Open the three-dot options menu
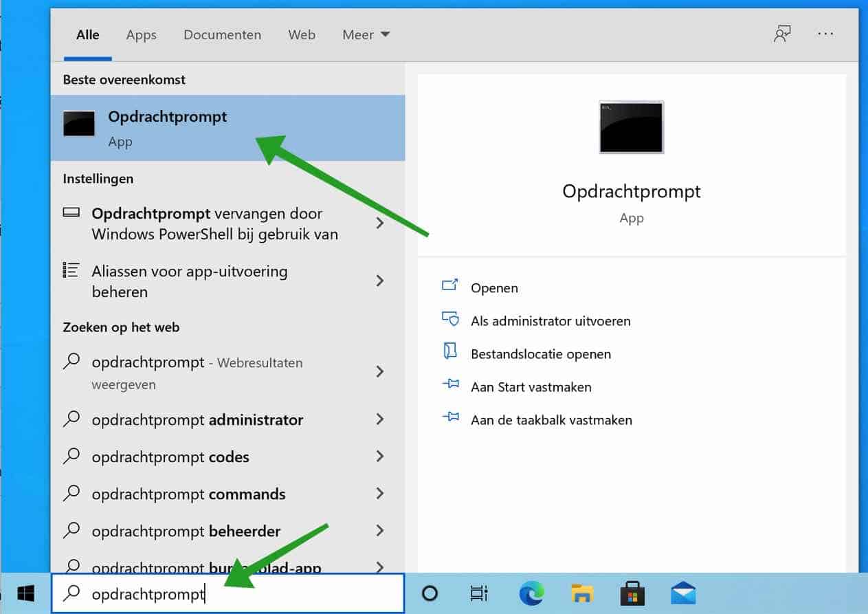 [825, 34]
